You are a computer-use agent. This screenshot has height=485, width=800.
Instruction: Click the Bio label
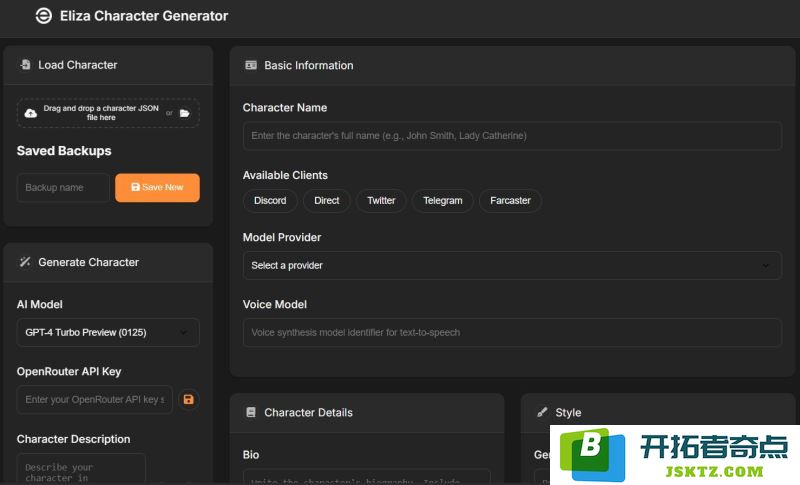[x=251, y=454]
